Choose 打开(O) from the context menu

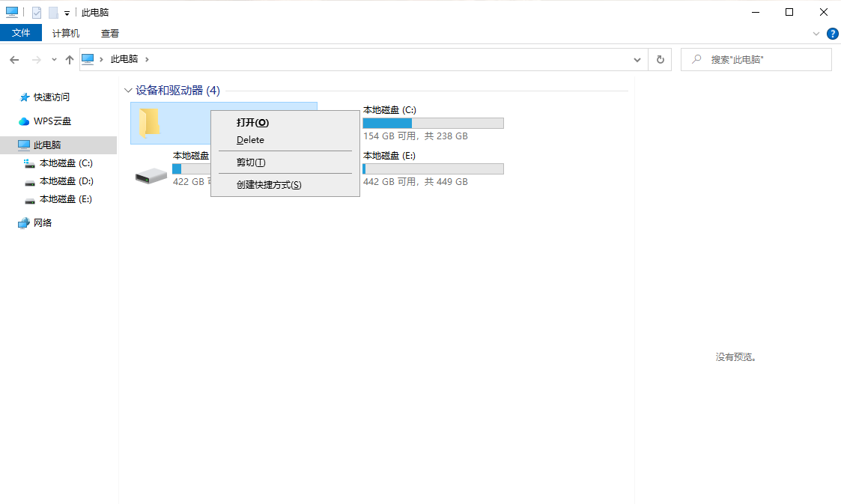coord(252,123)
